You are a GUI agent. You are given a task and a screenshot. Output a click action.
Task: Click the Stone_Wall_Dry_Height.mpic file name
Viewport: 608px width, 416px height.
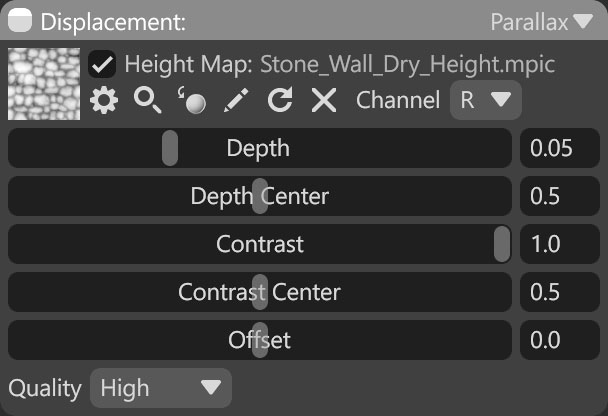click(408, 64)
